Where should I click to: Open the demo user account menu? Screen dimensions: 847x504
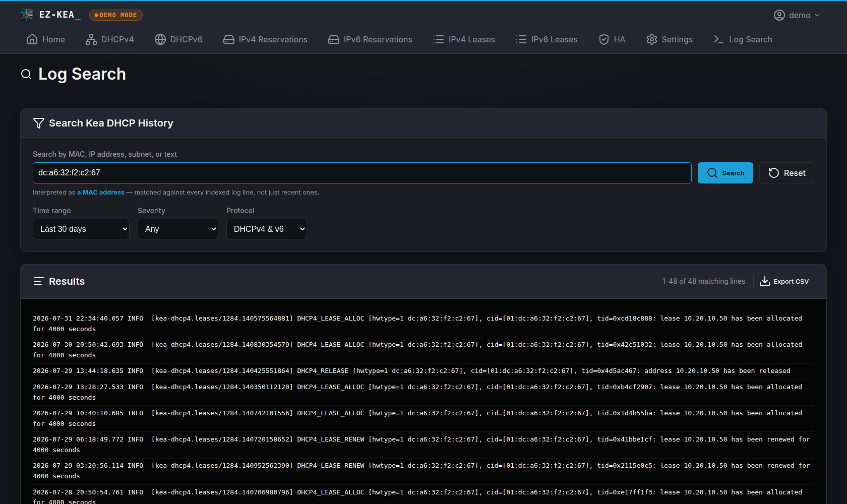coord(797,15)
